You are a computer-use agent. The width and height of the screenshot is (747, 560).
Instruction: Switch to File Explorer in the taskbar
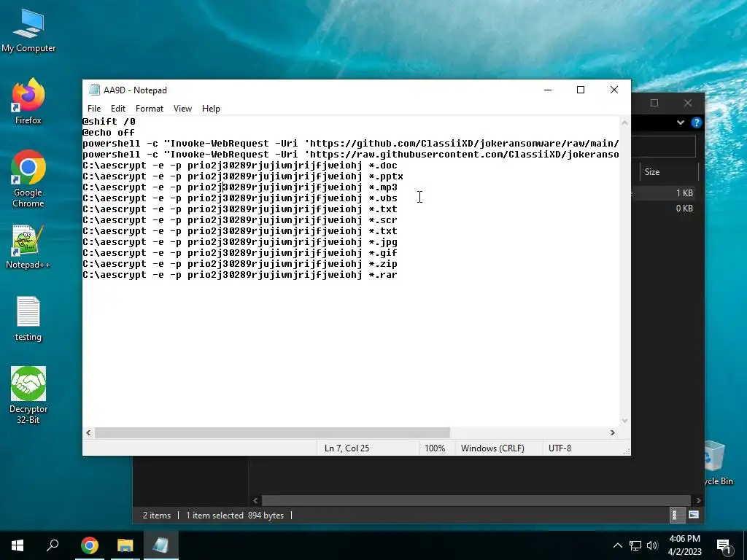point(125,545)
